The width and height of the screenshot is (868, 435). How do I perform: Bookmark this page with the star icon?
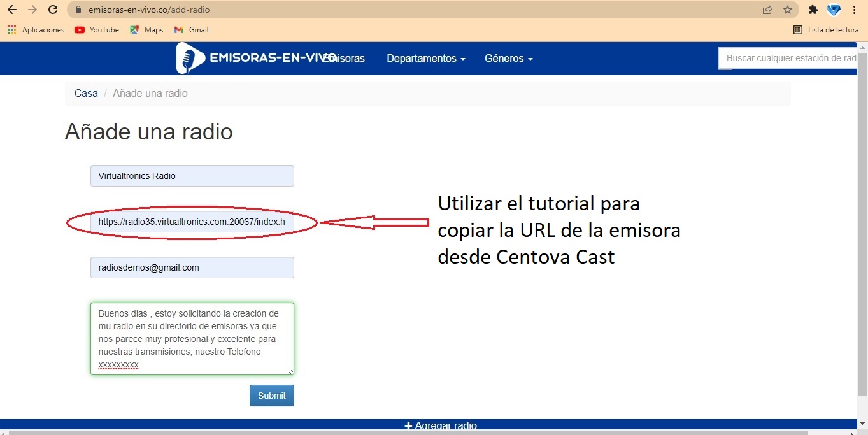click(x=788, y=10)
